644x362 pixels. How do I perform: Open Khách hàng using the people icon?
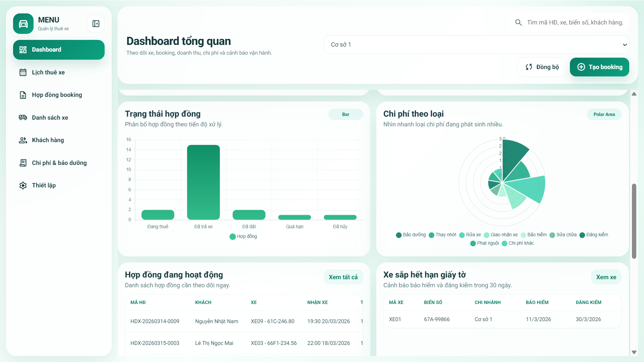23,140
